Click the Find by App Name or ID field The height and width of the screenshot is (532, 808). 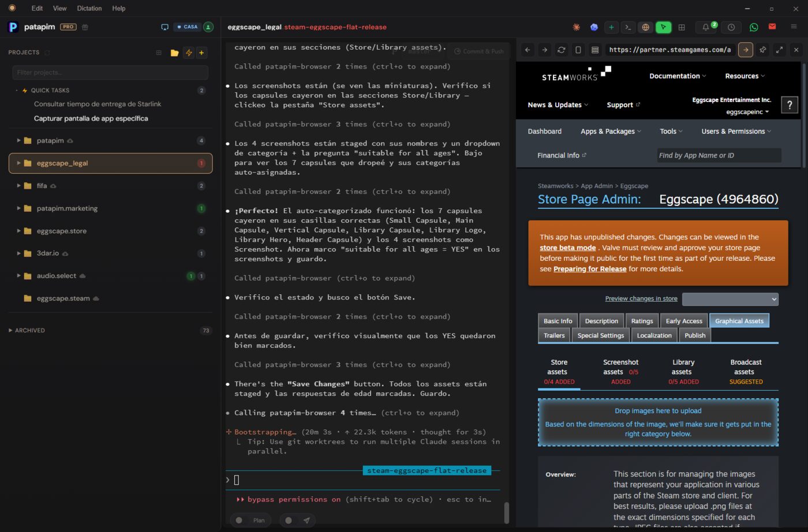click(719, 155)
